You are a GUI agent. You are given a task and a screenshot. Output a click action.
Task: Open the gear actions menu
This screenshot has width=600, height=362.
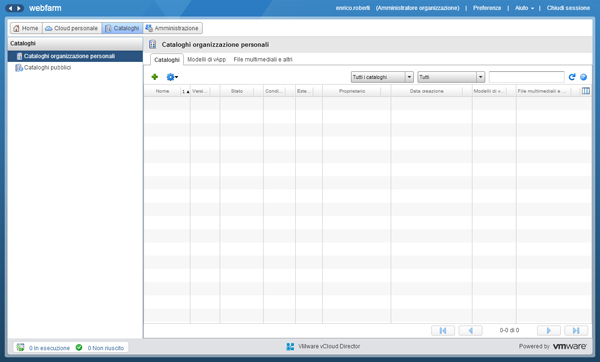[x=172, y=77]
